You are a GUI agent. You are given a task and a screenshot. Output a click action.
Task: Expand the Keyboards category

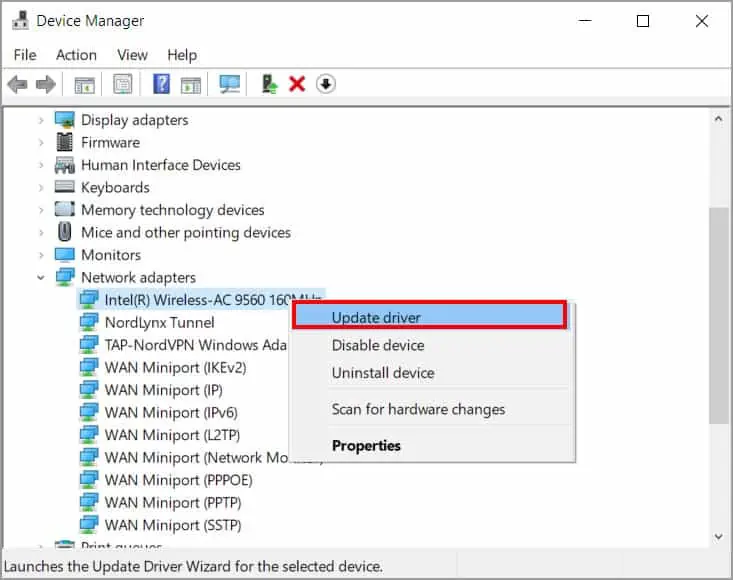(41, 187)
